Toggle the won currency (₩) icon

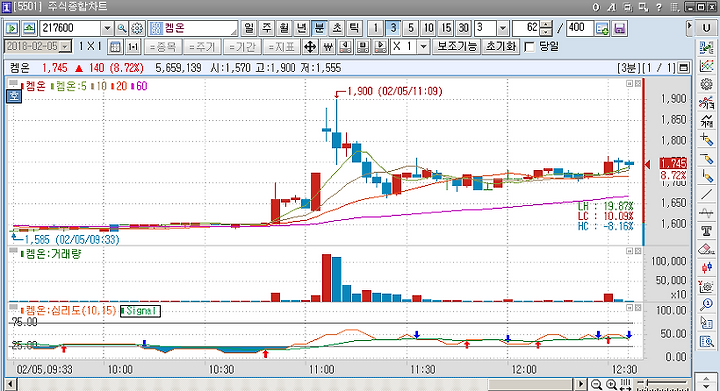click(328, 47)
